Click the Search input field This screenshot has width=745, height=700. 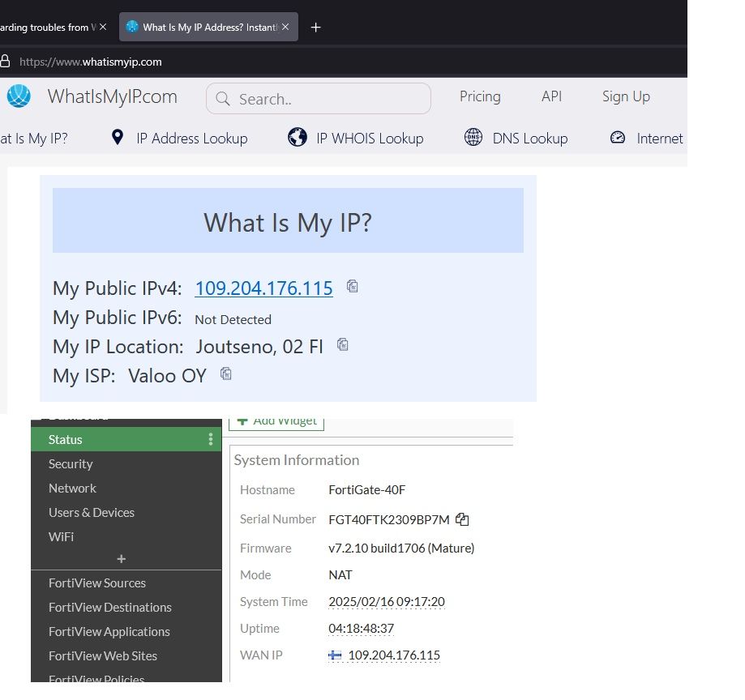(319, 99)
